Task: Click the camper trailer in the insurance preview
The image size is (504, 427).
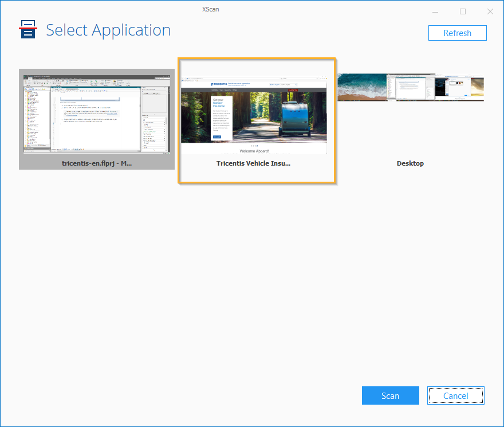Action: pos(296,120)
